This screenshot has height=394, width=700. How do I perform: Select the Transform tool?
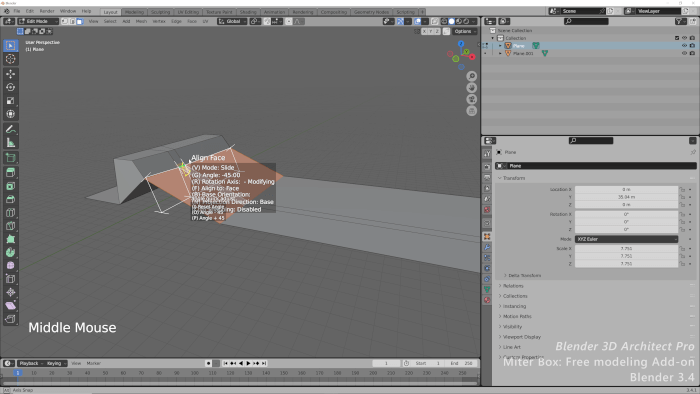[x=11, y=114]
